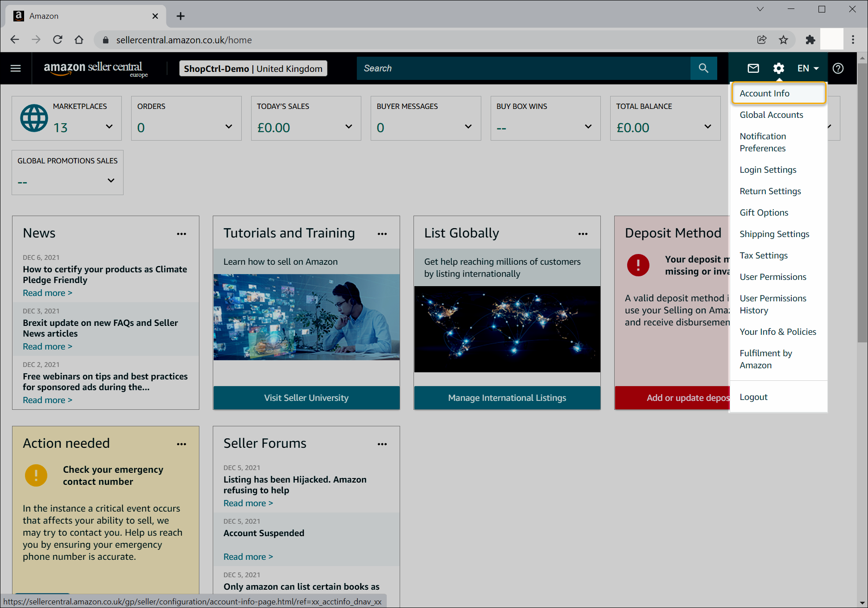Expand the Today's Sales dropdown
The image size is (868, 608).
pos(349,126)
